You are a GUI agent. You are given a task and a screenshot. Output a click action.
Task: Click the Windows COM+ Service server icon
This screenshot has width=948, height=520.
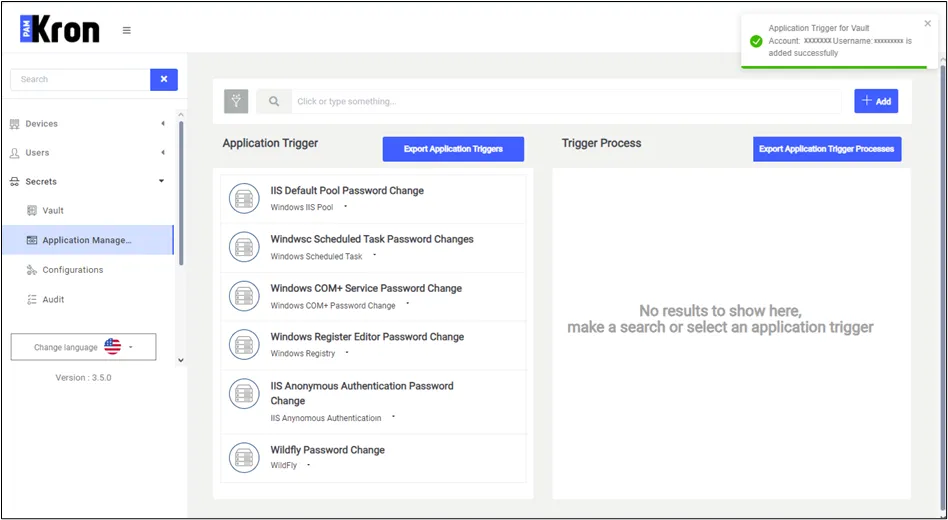coord(244,296)
